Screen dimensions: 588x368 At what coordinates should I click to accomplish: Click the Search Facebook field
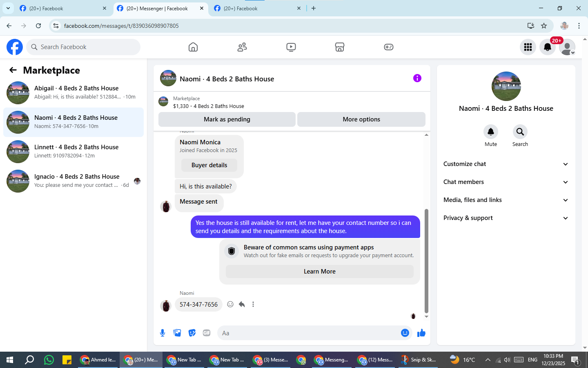click(x=83, y=47)
